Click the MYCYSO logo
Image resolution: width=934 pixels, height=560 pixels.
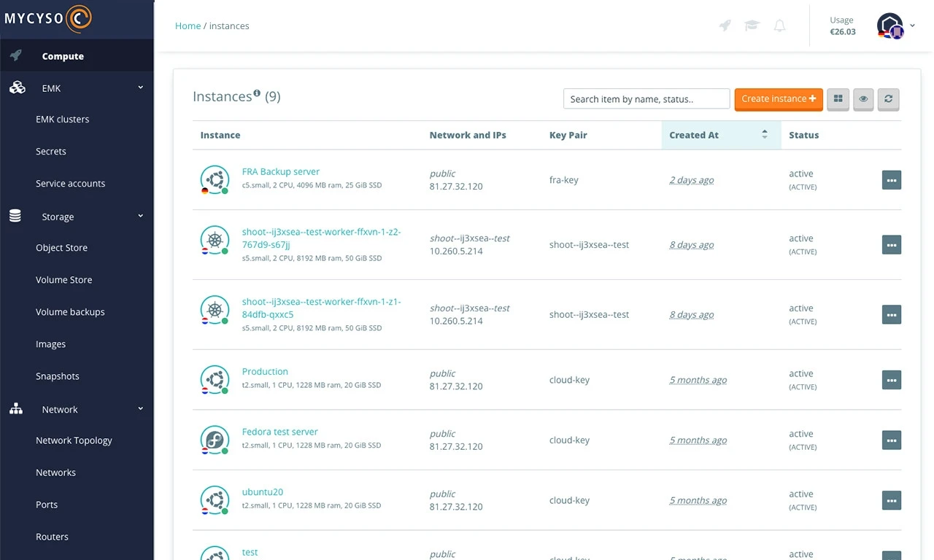pos(47,19)
